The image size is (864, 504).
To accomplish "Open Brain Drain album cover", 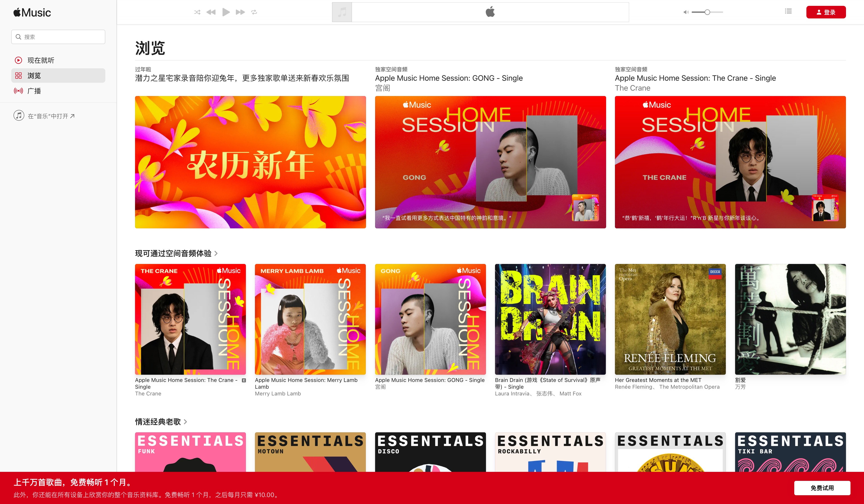I will 550,319.
